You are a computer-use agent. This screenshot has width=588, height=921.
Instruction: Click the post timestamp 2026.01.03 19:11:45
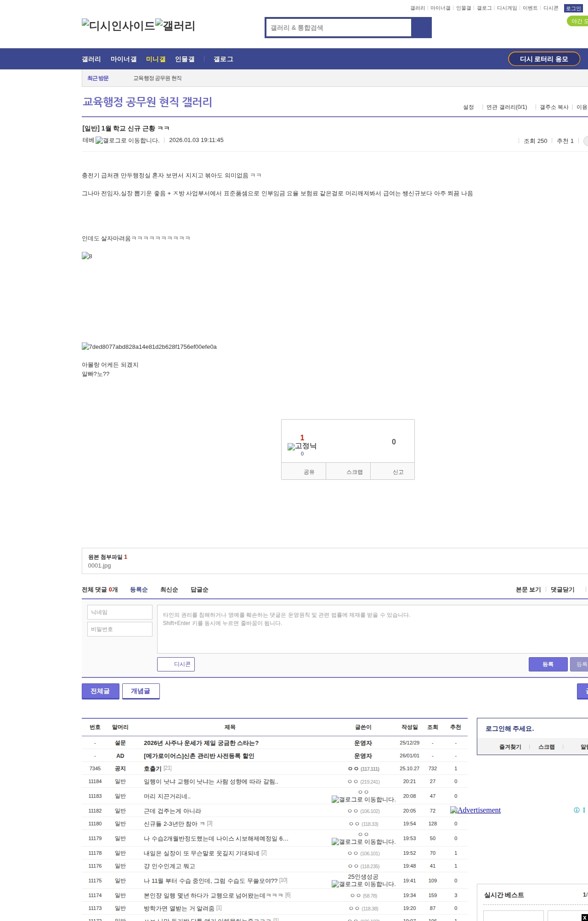196,140
